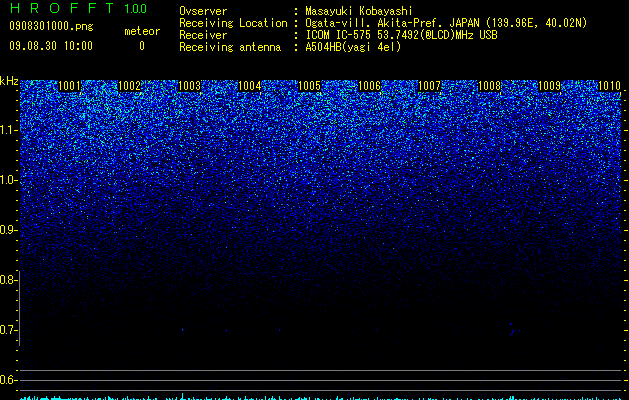629x400 pixels.
Task: Click the 0.8 kHz frequency tick label
Action: click(x=8, y=280)
